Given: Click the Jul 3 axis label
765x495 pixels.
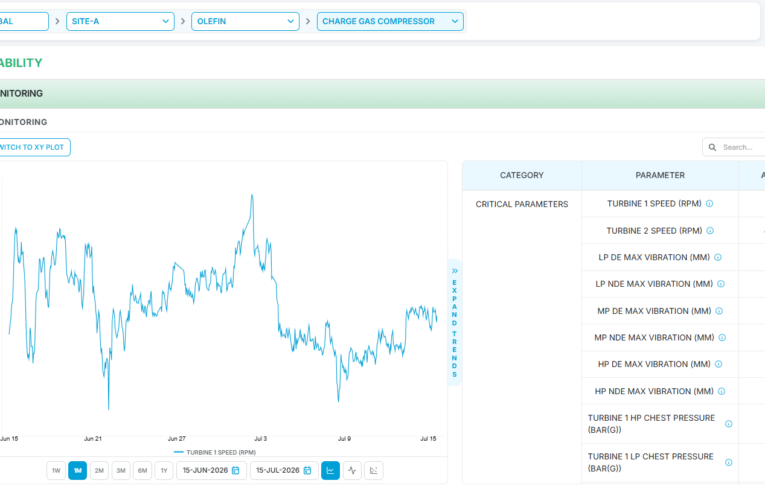Looking at the screenshot, I should click(x=261, y=438).
